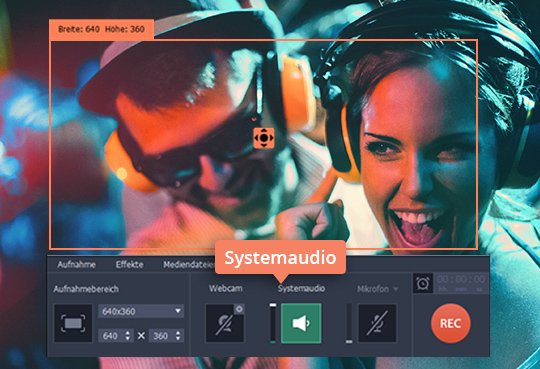Increase width with the 640 stepper arrows
540x369 pixels.
pos(127,336)
